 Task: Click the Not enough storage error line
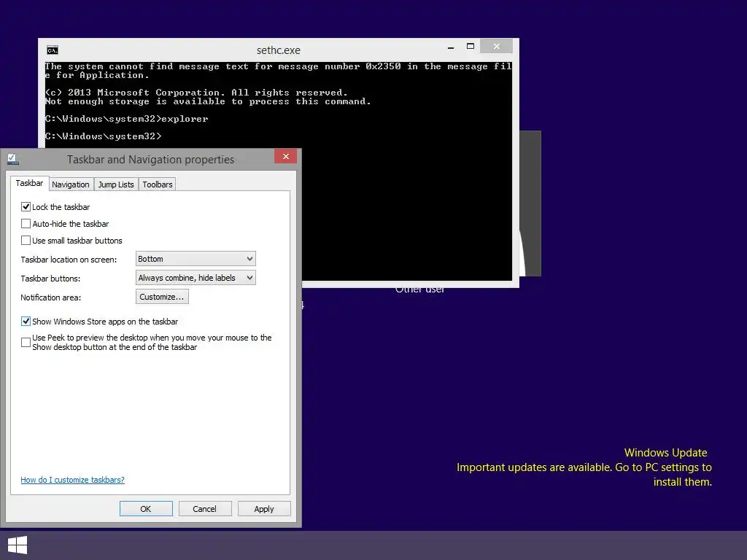(x=208, y=101)
